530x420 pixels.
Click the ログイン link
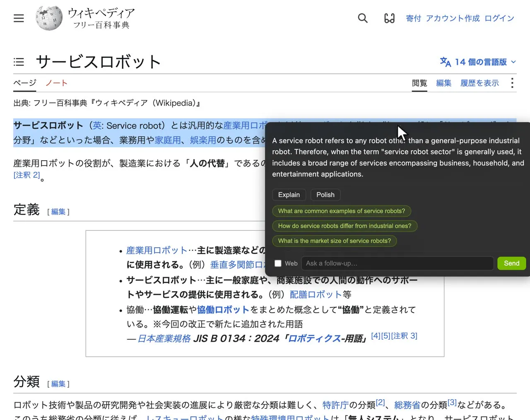click(499, 18)
